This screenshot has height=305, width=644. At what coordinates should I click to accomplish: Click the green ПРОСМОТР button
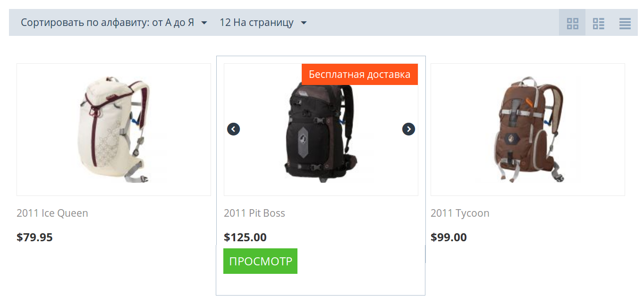tap(260, 261)
